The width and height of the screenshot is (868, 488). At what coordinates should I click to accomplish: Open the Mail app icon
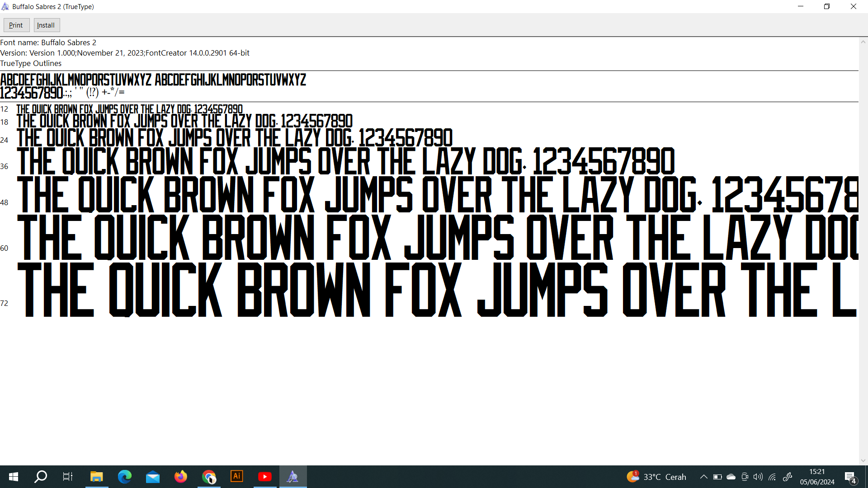click(153, 477)
